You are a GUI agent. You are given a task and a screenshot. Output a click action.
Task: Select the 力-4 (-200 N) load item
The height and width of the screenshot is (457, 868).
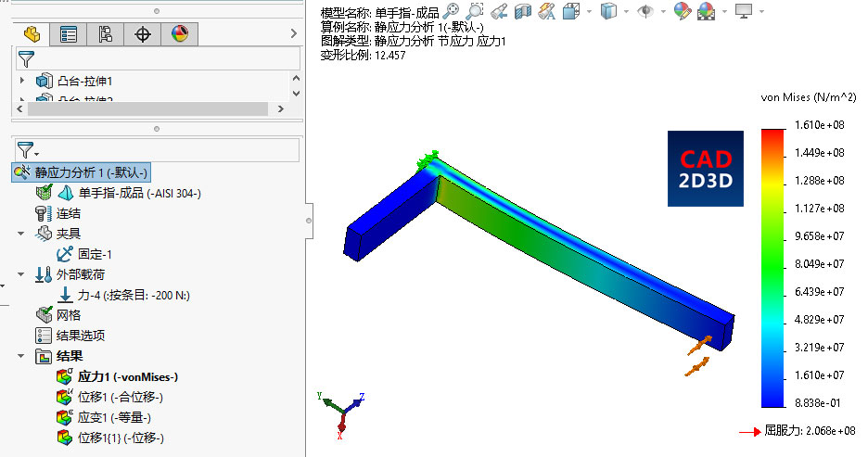click(134, 296)
